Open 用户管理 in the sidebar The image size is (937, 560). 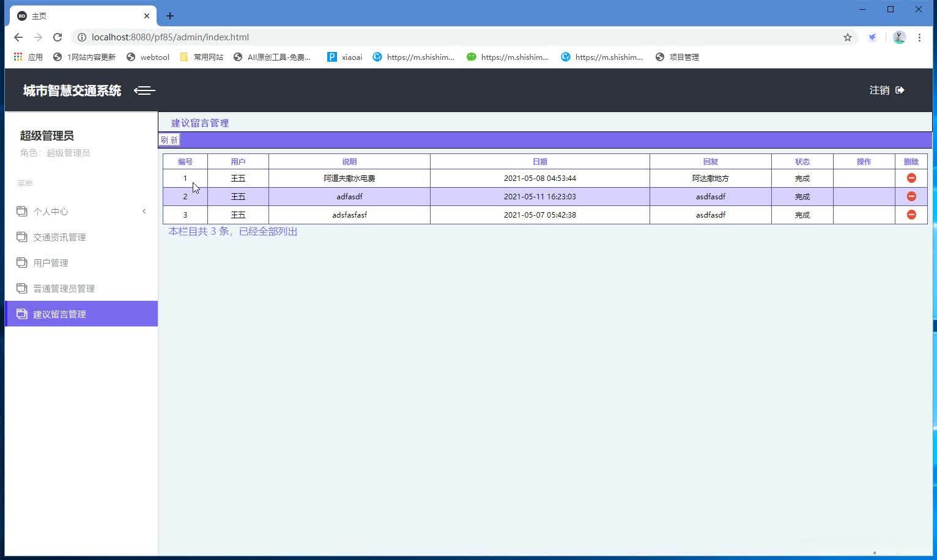coord(81,263)
